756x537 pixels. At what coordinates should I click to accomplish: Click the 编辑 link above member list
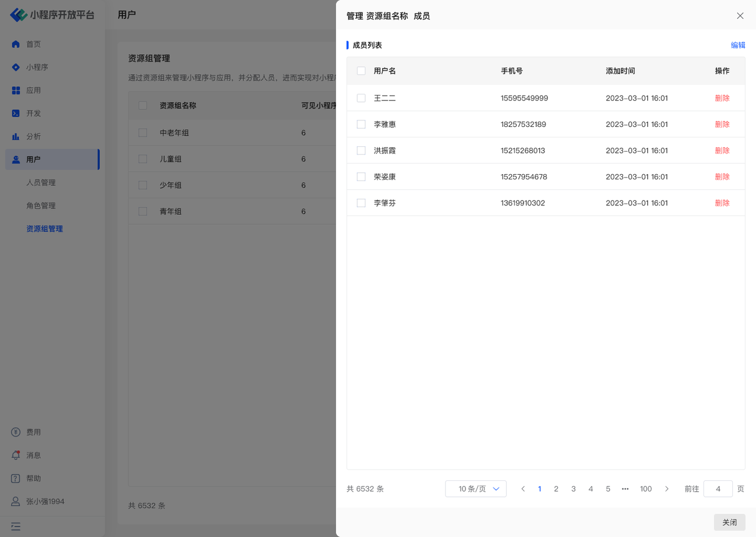pos(738,45)
